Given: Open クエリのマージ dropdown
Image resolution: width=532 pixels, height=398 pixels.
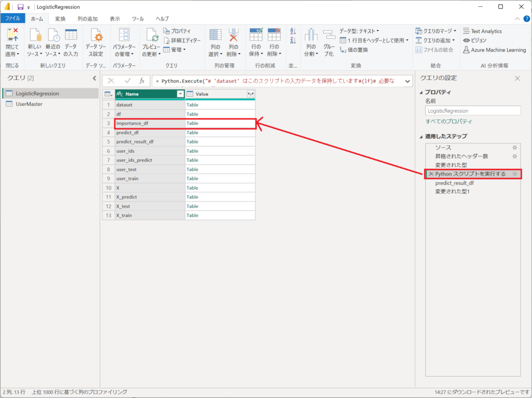Looking at the screenshot, I should pos(436,31).
